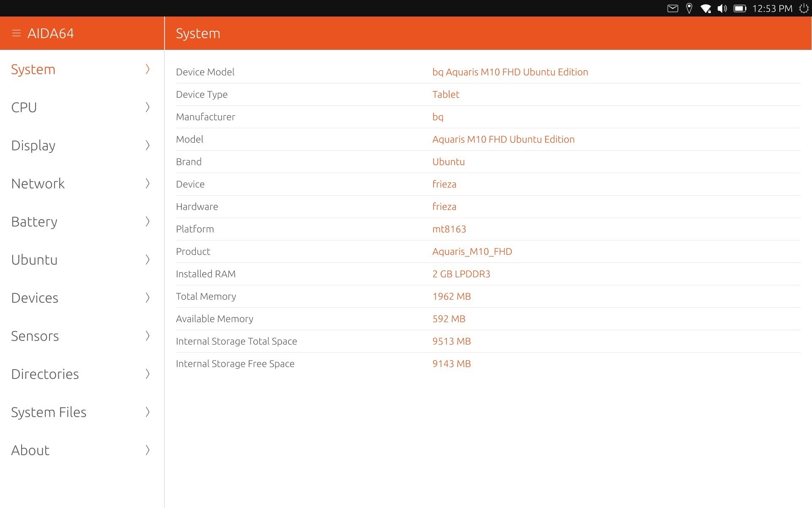Open the System Files page
812x508 pixels.
click(x=49, y=412)
